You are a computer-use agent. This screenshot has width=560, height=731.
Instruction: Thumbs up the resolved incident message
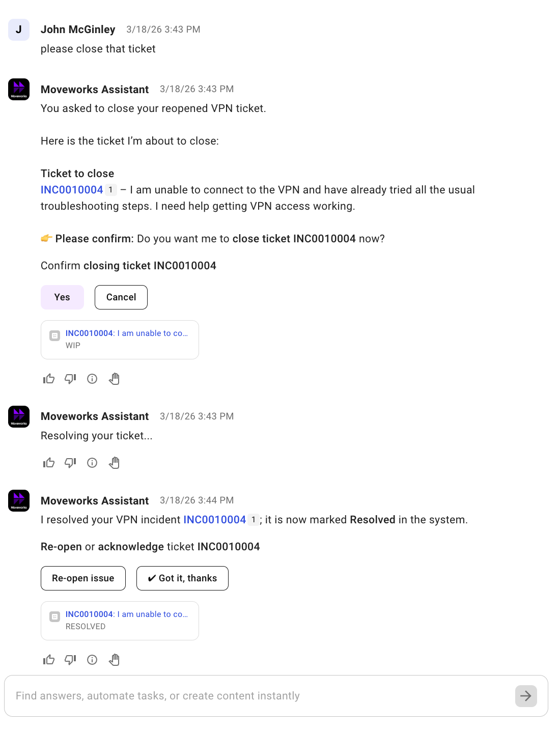coord(49,660)
